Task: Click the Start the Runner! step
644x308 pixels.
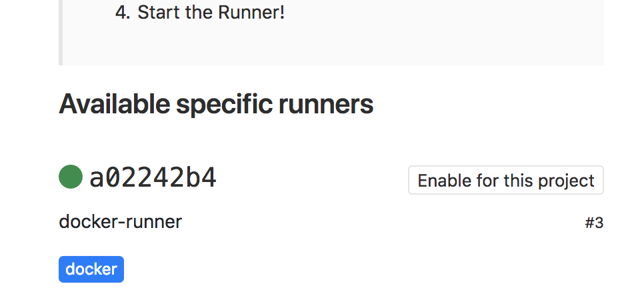Action: pyautogui.click(x=211, y=13)
